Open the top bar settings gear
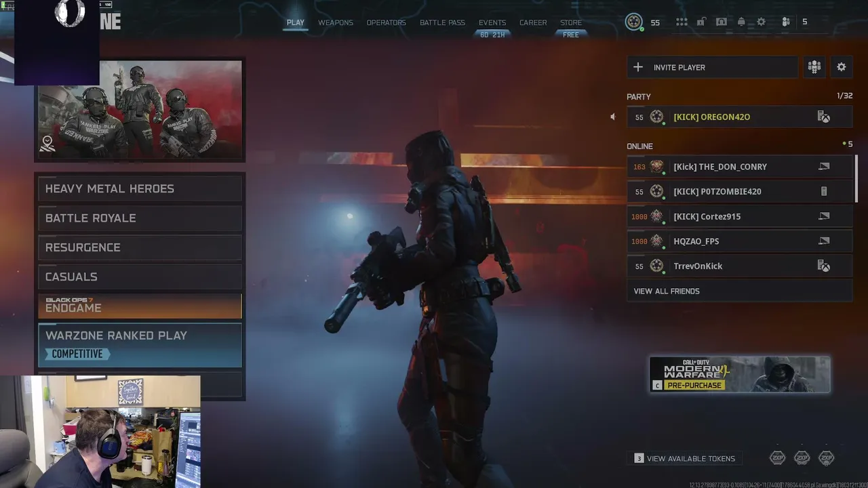The width and height of the screenshot is (868, 488). coord(761,22)
